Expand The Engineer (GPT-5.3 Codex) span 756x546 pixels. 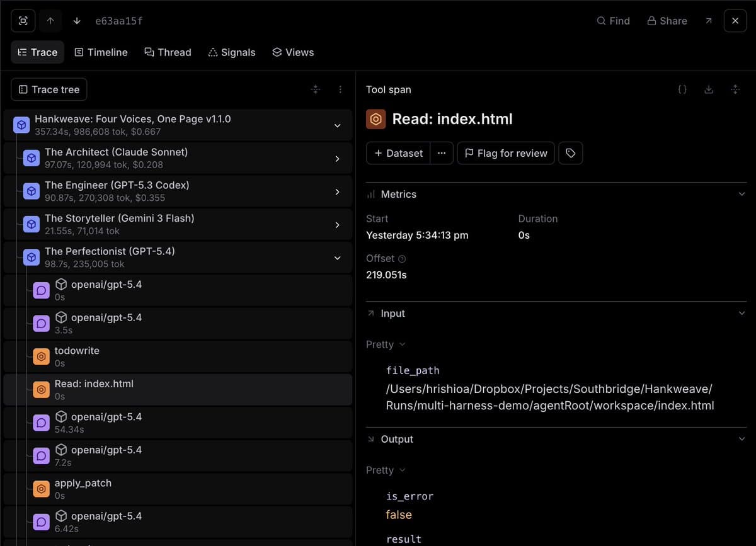coord(337,192)
